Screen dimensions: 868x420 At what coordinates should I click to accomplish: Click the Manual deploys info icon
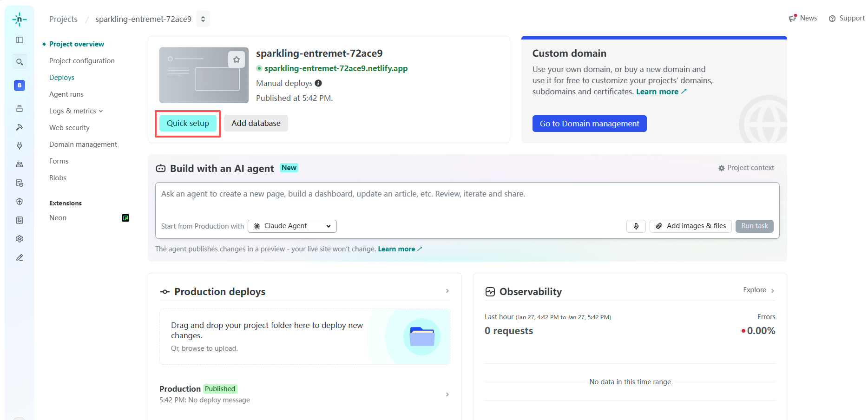318,83
